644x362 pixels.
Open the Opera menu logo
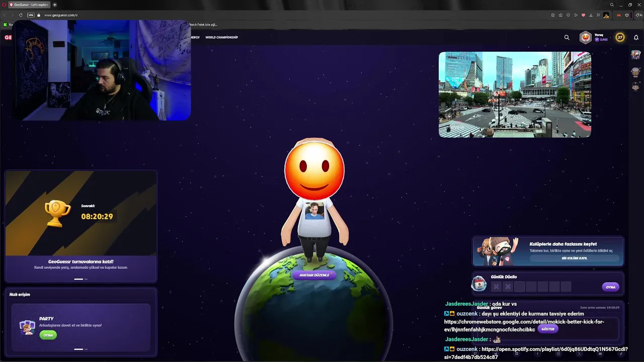5,5
